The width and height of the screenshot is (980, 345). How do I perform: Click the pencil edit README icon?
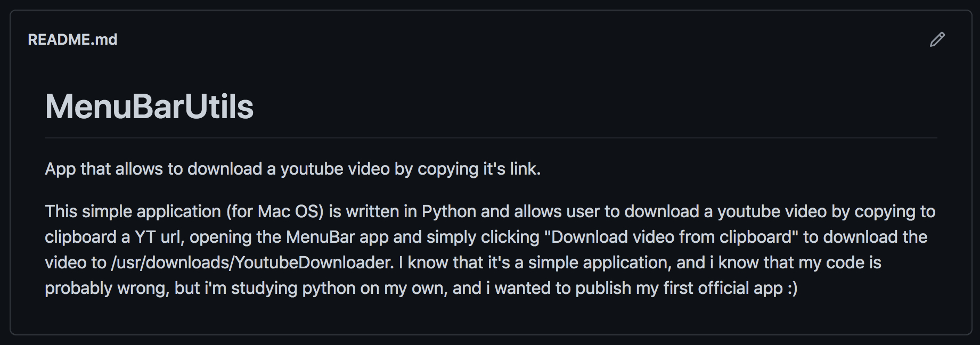coord(937,39)
